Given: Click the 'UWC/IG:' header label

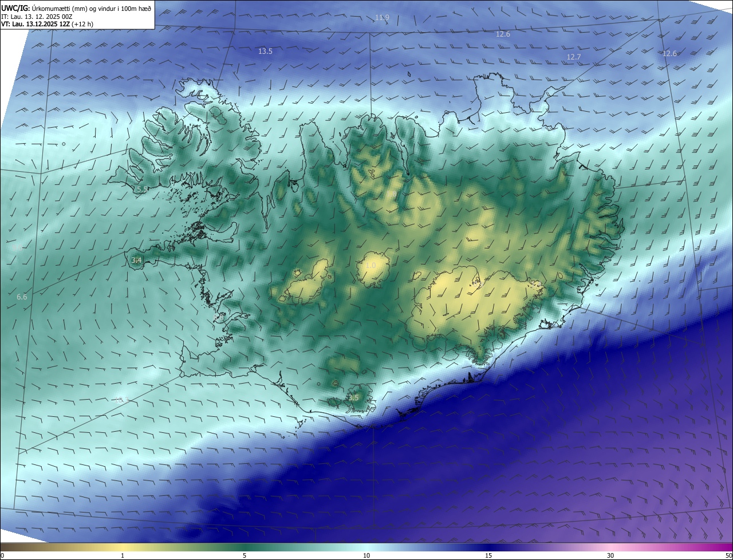Looking at the screenshot, I should tap(15, 8).
